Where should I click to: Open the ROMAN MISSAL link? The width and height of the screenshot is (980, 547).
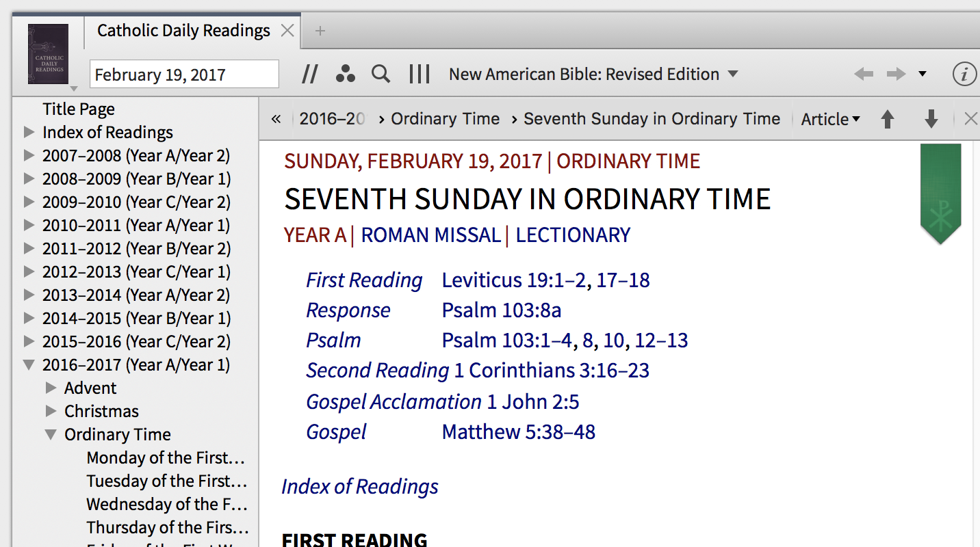tap(430, 235)
